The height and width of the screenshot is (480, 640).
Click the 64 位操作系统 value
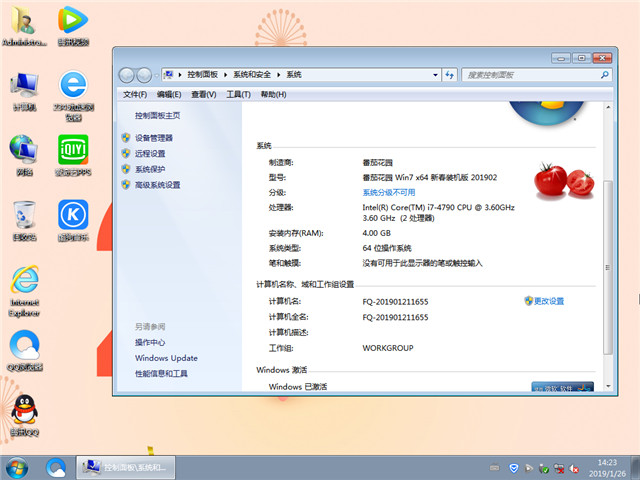[387, 248]
